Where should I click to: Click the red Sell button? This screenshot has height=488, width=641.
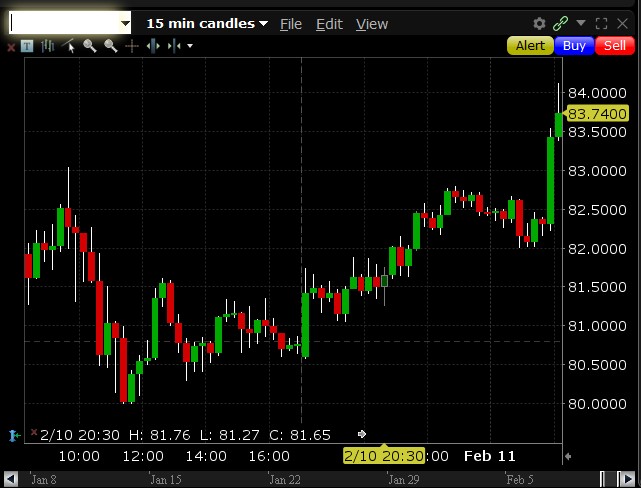[615, 45]
